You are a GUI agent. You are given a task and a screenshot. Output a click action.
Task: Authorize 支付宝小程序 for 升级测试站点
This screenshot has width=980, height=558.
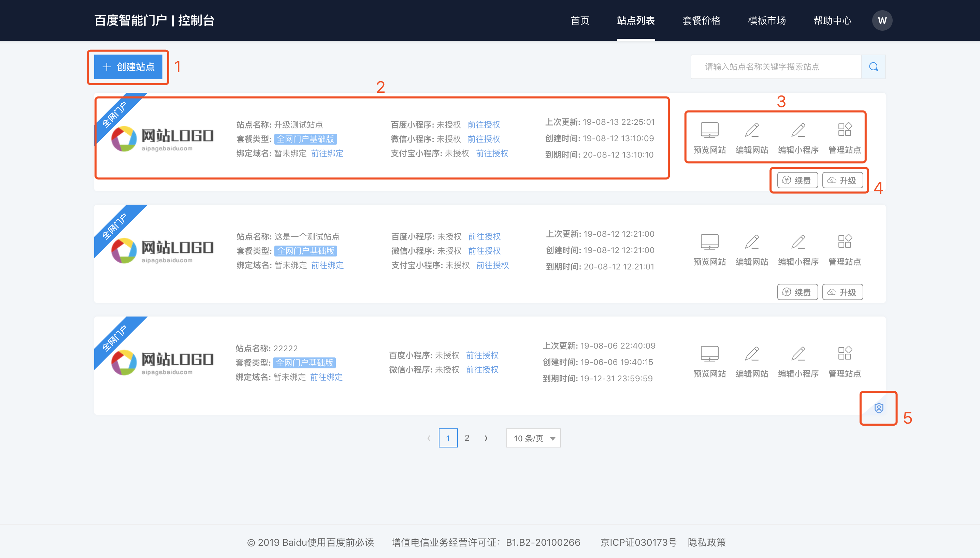491,154
